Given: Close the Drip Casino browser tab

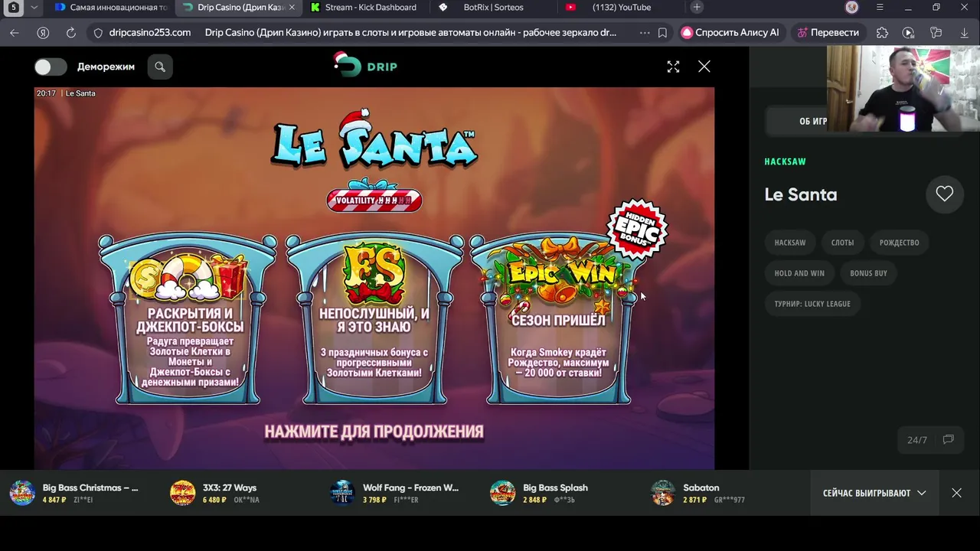Looking at the screenshot, I should point(291,8).
